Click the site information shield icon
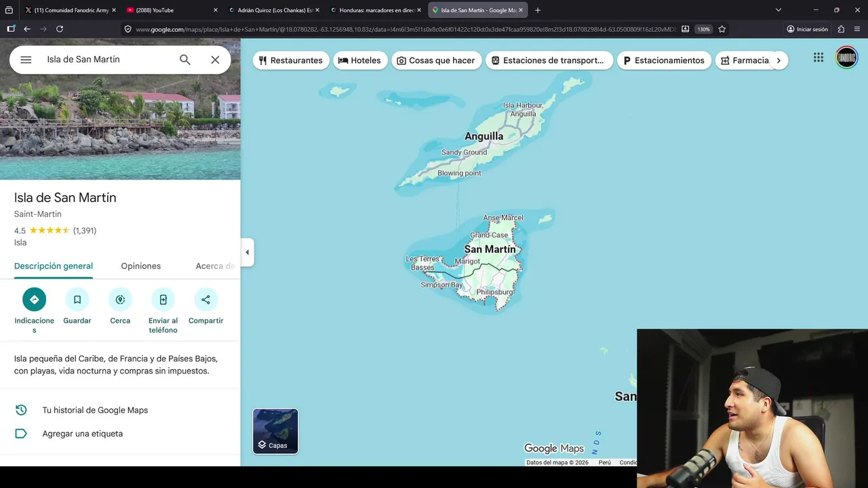This screenshot has height=488, width=868. pyautogui.click(x=127, y=29)
